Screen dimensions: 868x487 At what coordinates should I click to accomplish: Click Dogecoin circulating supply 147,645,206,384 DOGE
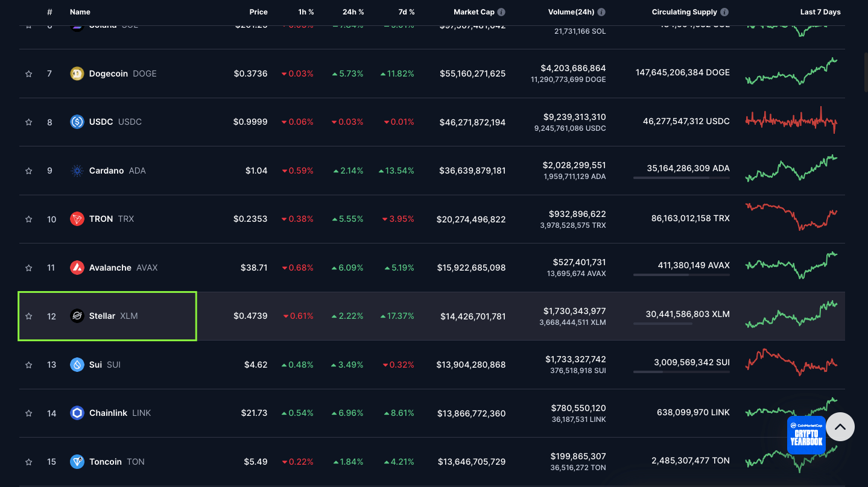[x=682, y=72]
